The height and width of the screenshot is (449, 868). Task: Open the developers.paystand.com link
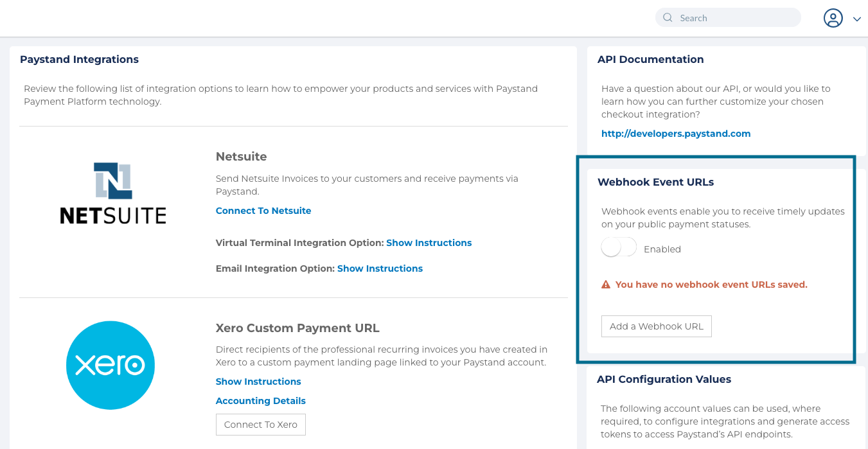tap(676, 134)
